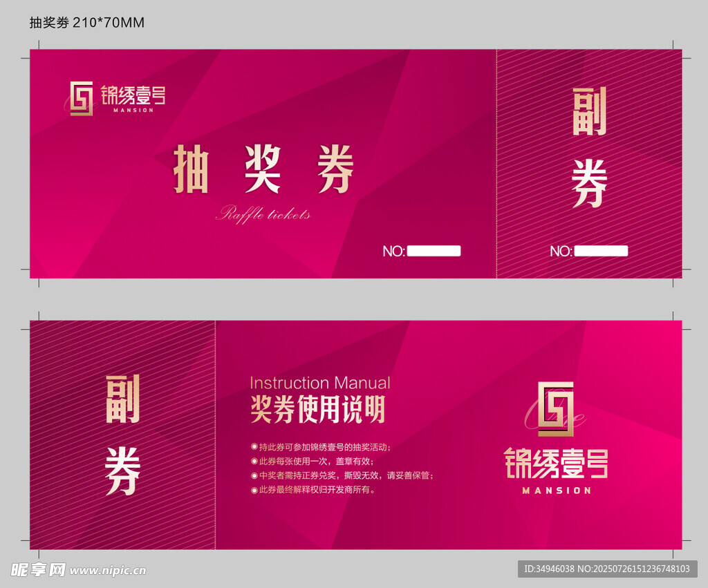Click the small 锦绣壹号 brand name on the front ticket
Image resolution: width=708 pixels, height=588 pixels.
pos(133,95)
